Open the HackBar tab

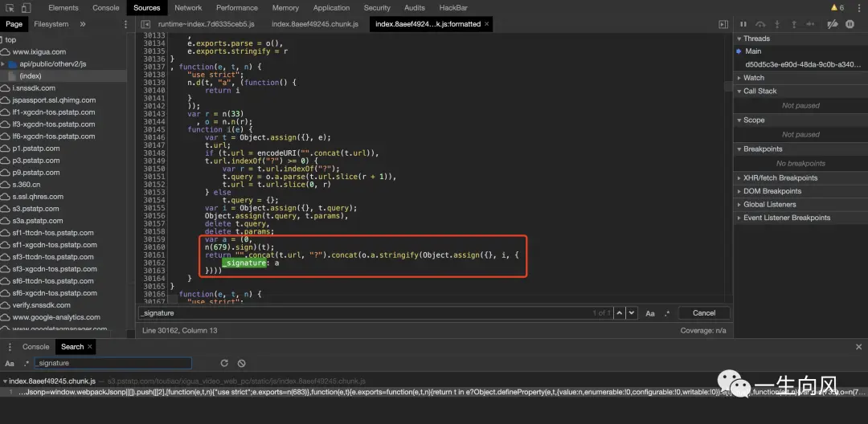454,8
